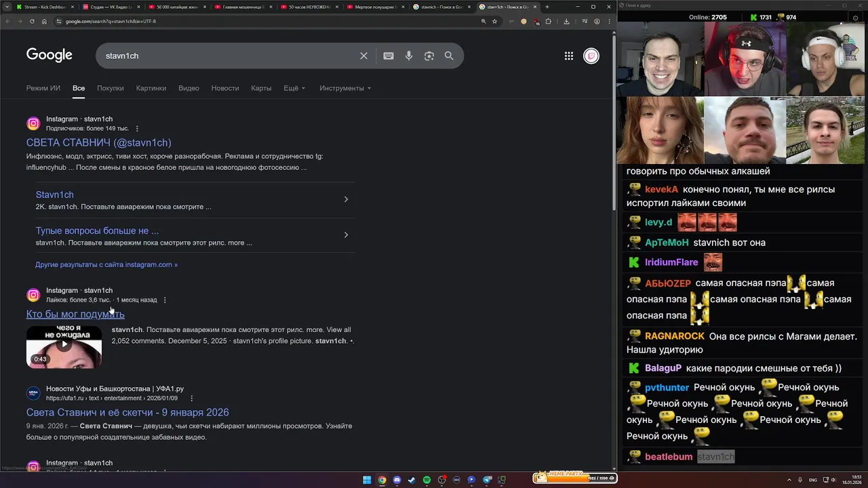
Task: Show hidden system tray icons
Action: coord(790,480)
